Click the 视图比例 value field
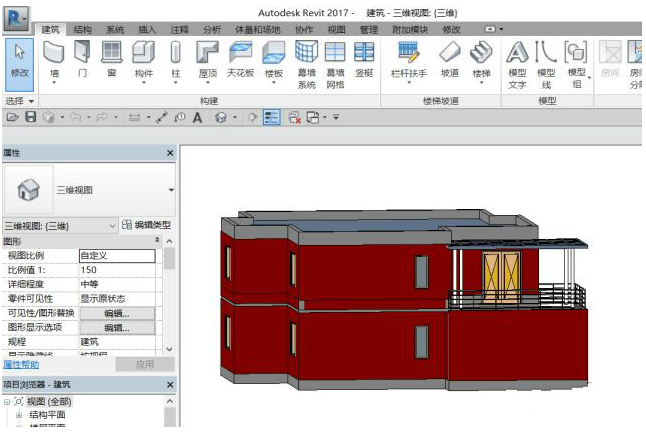This screenshot has height=443, width=646. point(117,256)
